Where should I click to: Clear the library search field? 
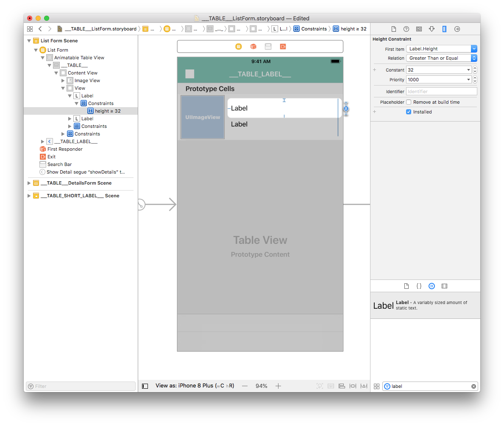[473, 386]
